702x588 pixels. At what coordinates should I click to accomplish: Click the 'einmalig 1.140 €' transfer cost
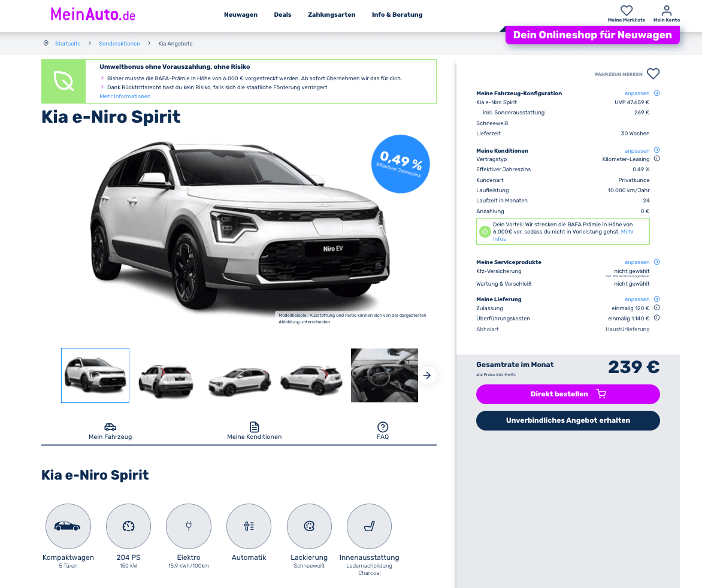click(x=628, y=319)
